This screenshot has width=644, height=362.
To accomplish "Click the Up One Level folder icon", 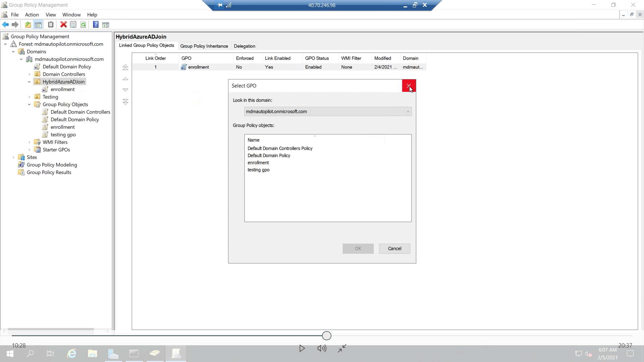I will pyautogui.click(x=28, y=25).
